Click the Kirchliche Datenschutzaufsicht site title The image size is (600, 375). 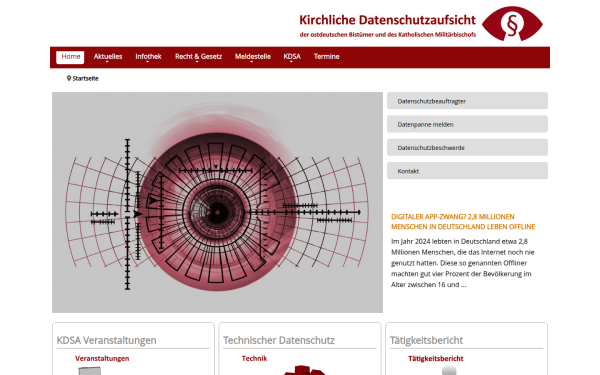[387, 20]
